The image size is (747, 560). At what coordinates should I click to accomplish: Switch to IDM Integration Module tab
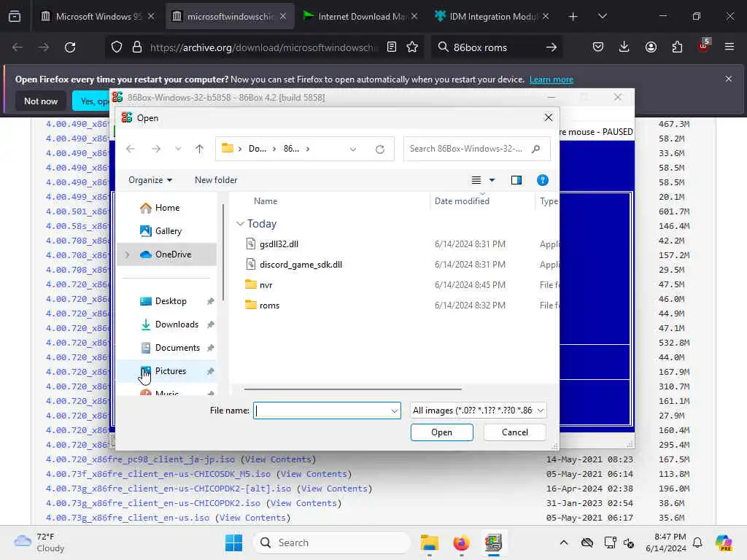coord(493,17)
